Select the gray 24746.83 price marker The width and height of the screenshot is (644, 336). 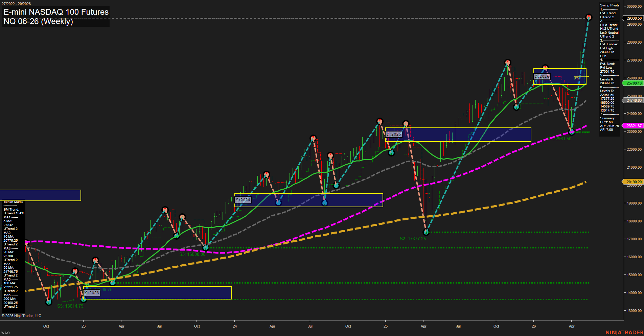(633, 100)
